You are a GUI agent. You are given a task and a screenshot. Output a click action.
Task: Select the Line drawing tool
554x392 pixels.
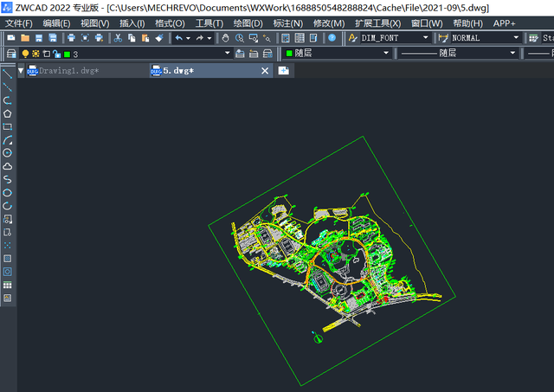(8, 74)
